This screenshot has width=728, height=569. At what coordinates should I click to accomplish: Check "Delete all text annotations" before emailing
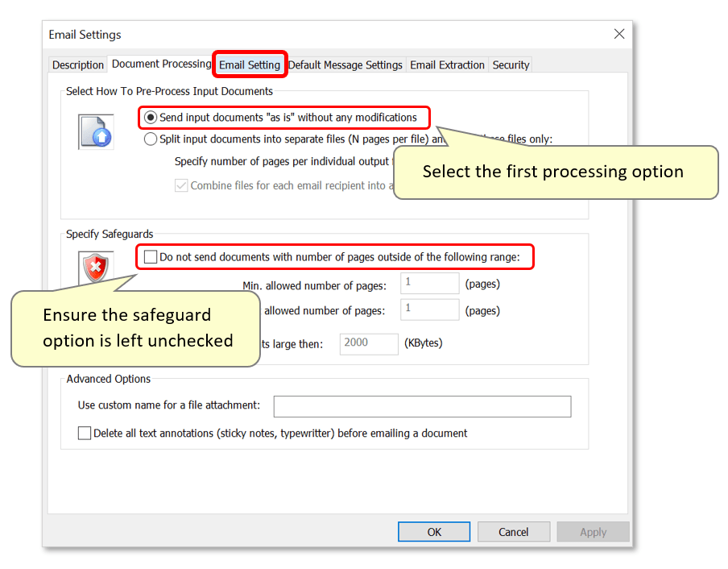pos(85,433)
